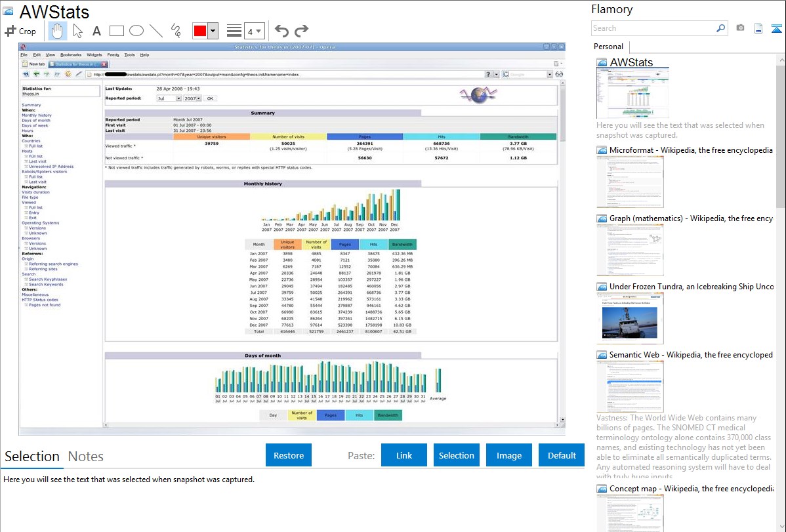Redo the last annotation
This screenshot has height=532, width=786.
tap(301, 31)
